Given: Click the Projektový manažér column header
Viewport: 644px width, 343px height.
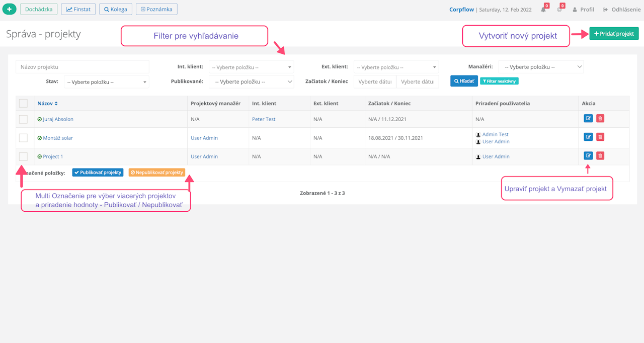Looking at the screenshot, I should [x=215, y=103].
